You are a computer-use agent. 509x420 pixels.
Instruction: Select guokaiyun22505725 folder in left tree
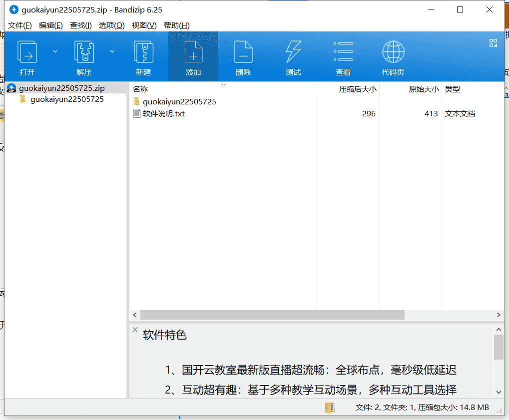tap(67, 99)
